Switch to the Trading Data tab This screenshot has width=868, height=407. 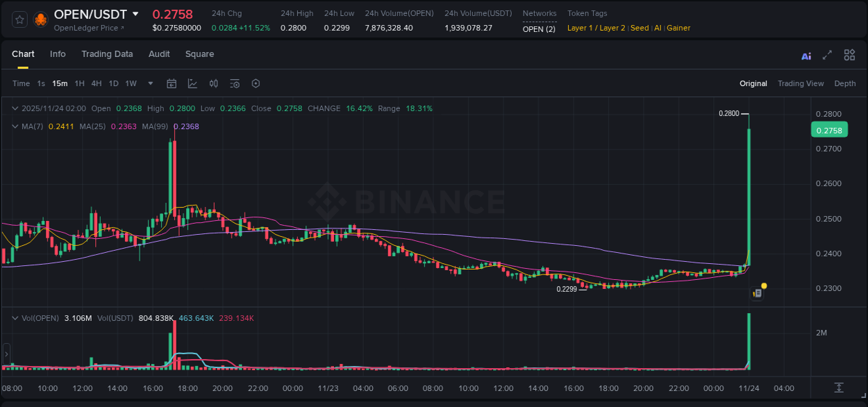[107, 54]
